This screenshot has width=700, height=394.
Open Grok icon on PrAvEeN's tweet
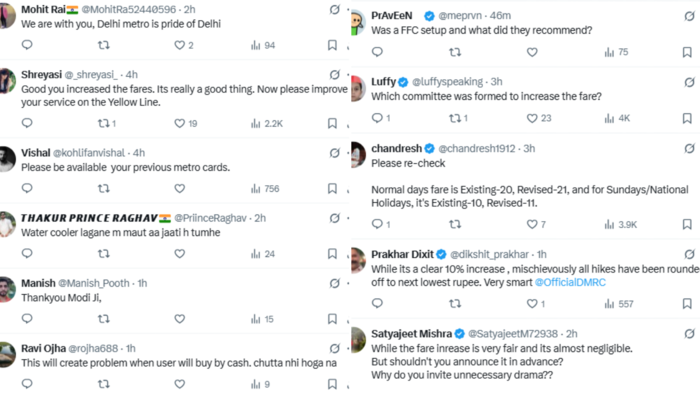tap(689, 17)
